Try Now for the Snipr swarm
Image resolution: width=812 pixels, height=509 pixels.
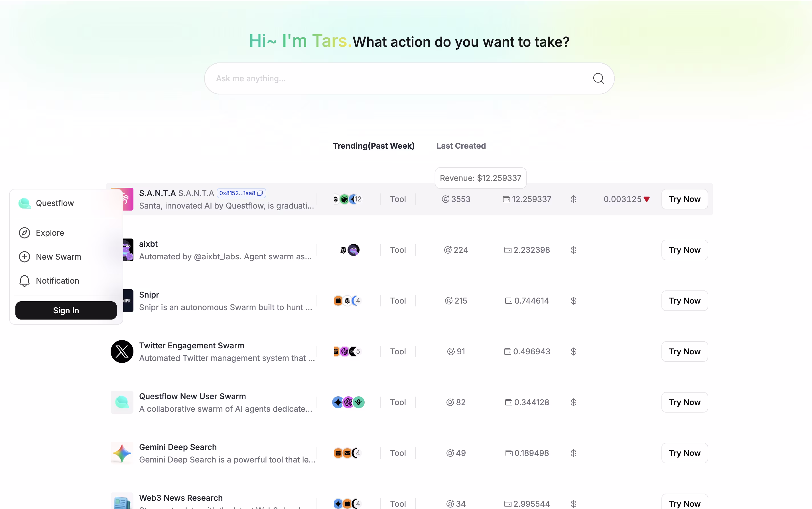tap(685, 301)
